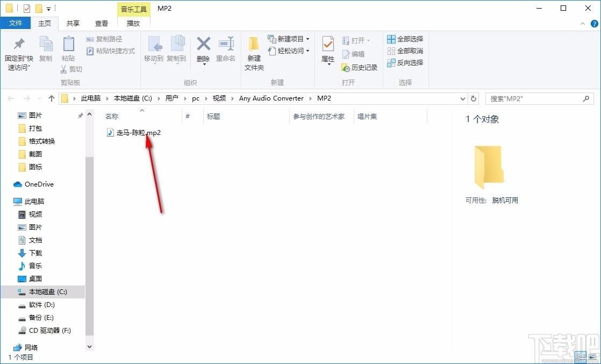Click Select all

(x=405, y=39)
